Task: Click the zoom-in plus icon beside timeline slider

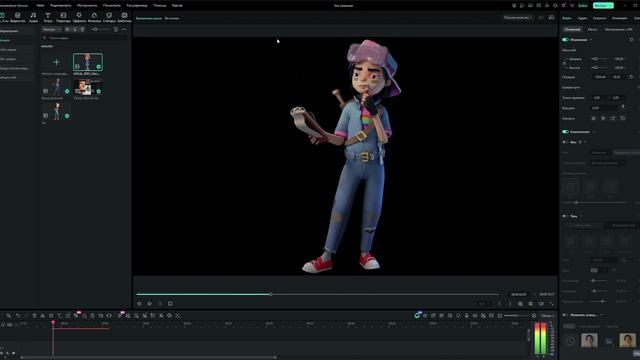Action: (533, 316)
